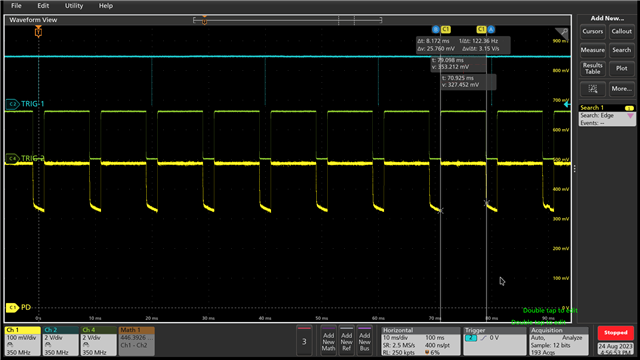Image resolution: width=640 pixels, height=360 pixels.
Task: Click the 70.925 ms cursor readout
Action: point(469,81)
